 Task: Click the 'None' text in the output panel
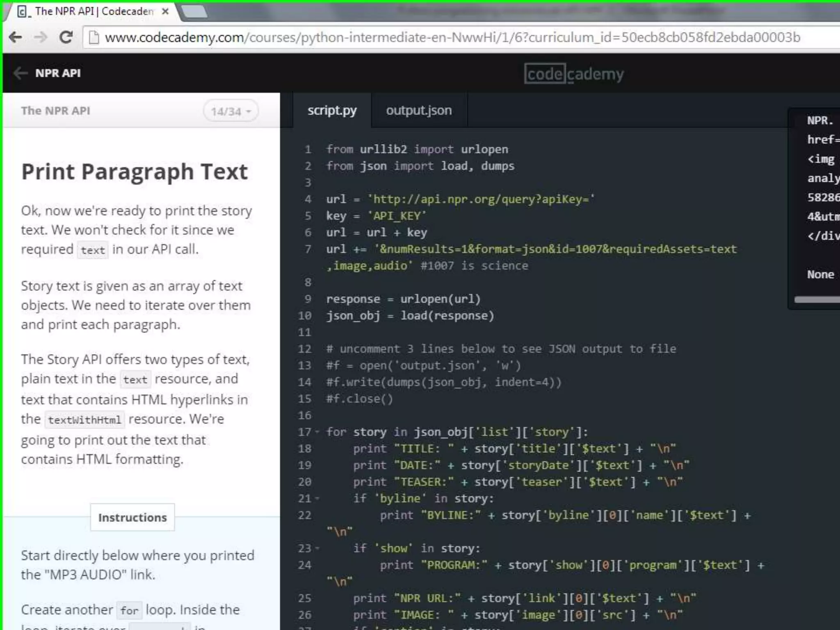pyautogui.click(x=821, y=274)
